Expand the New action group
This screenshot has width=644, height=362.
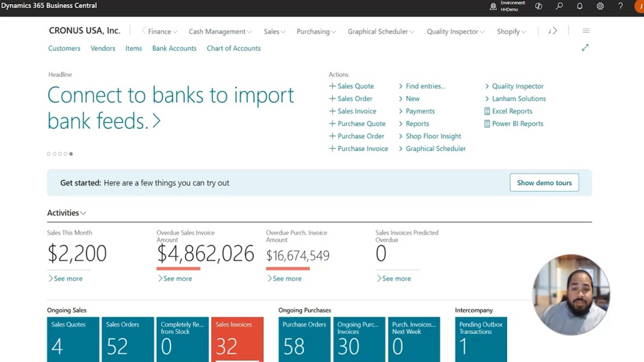point(409,99)
